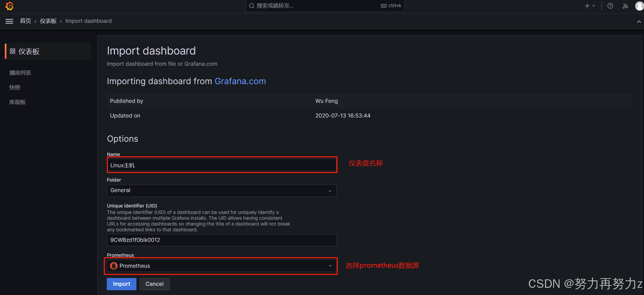This screenshot has width=644, height=295.
Task: Click the UID field 9CWBzd1f0bik0012
Action: pyautogui.click(x=221, y=240)
